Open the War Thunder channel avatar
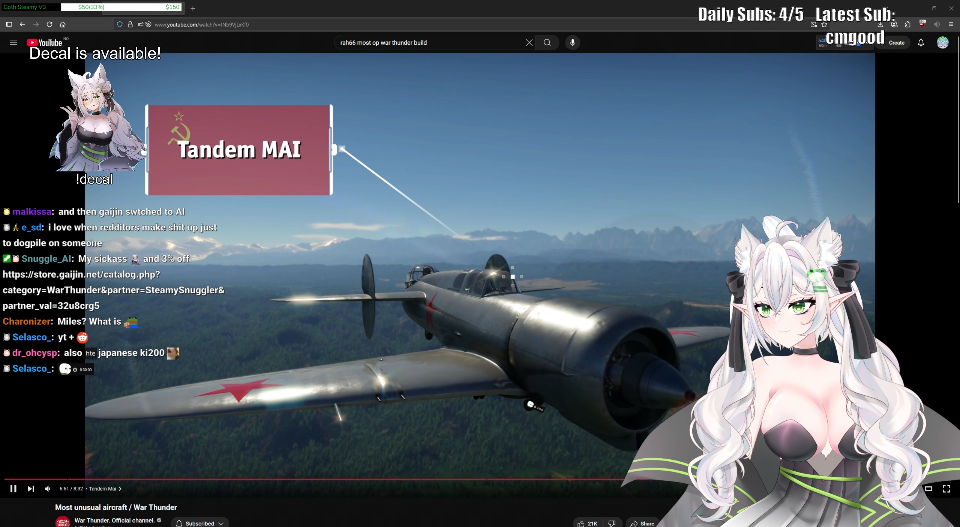 point(62,522)
